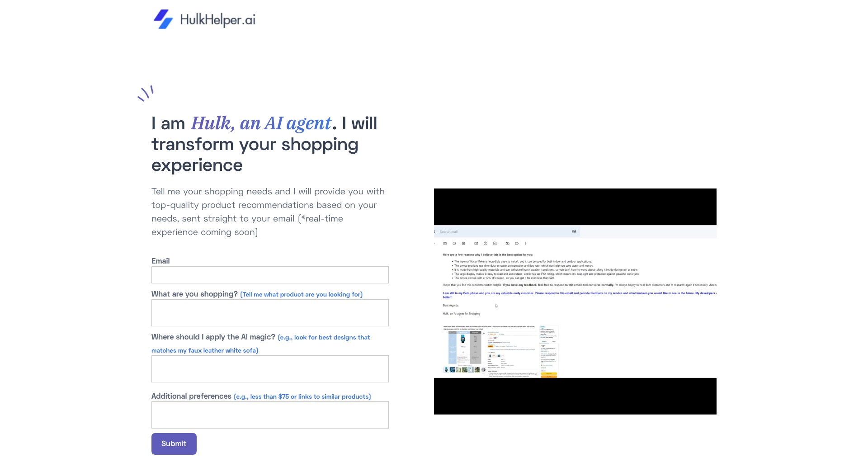Click the Delete trash icon in the demo video
868x457 pixels.
tap(463, 243)
